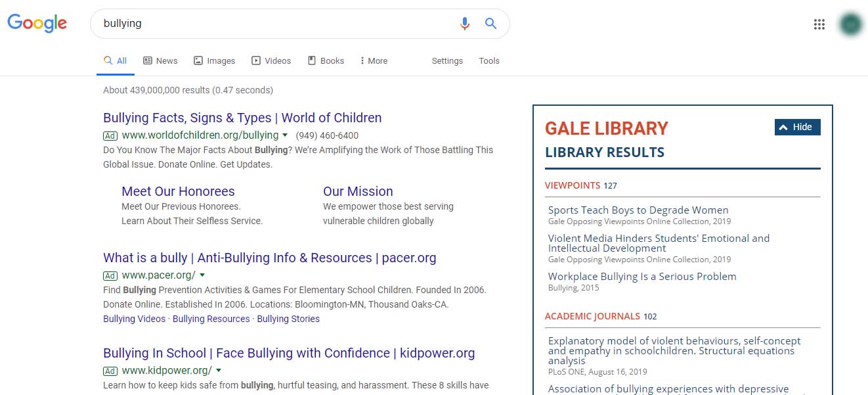The height and width of the screenshot is (395, 868).
Task: Switch to the News tab
Action: (160, 60)
